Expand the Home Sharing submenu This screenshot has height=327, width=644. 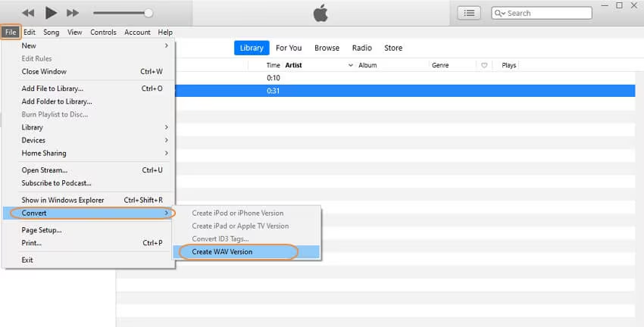coord(89,153)
